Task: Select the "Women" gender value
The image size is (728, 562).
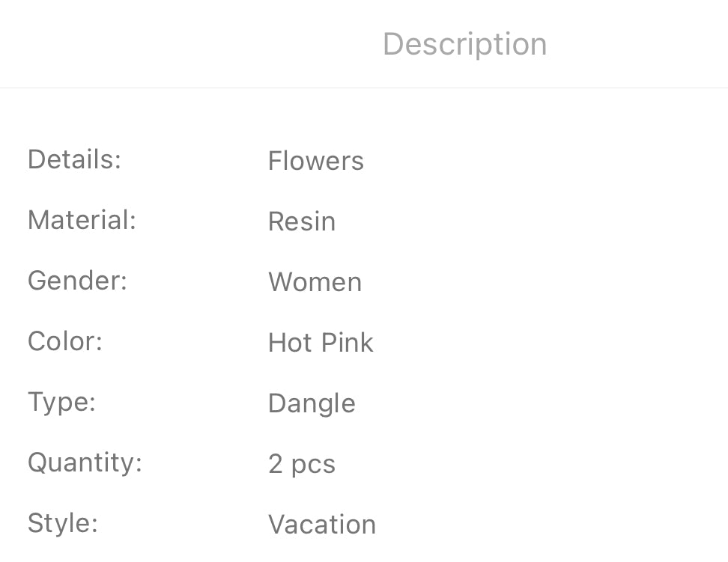Action: point(315,282)
